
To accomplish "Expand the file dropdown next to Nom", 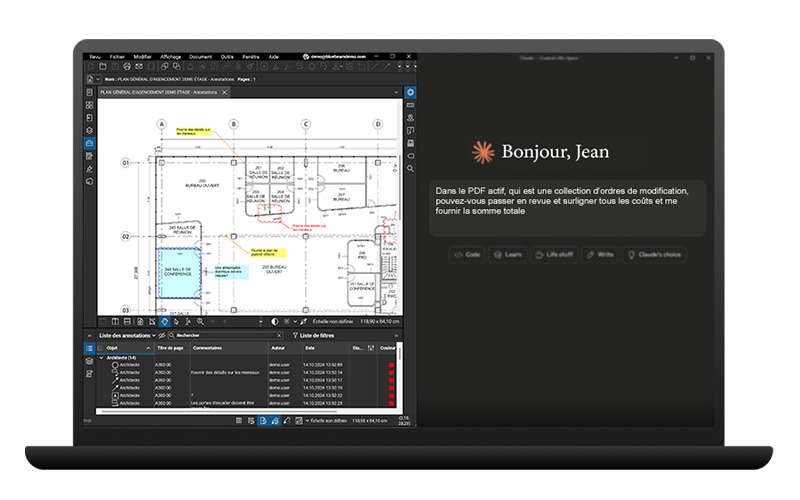I will [97, 79].
